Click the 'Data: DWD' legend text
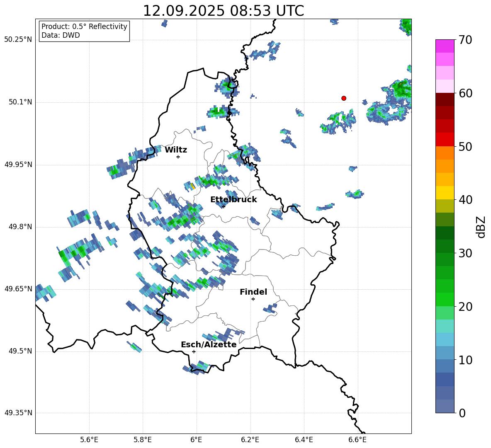 (61, 35)
